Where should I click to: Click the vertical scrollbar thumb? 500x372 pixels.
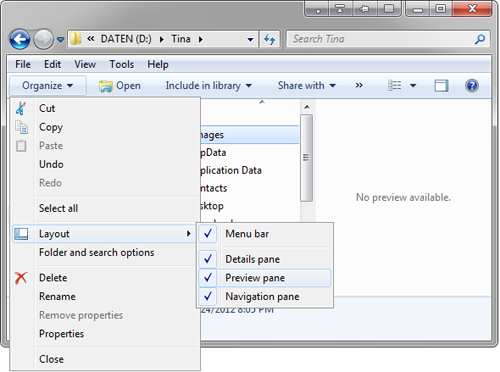[306, 158]
